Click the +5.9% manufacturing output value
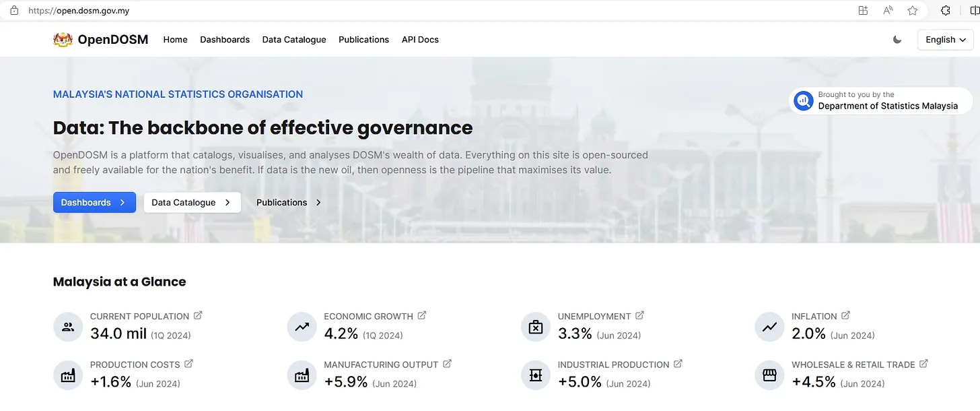 click(346, 382)
